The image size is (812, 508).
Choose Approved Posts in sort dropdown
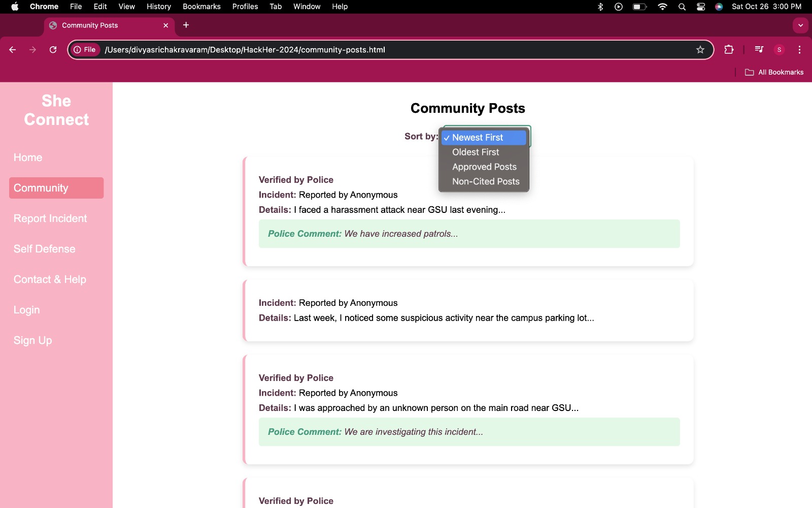[x=484, y=167]
